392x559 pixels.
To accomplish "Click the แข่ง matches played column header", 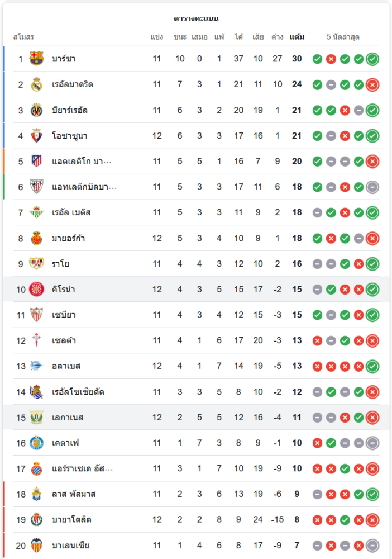I will pyautogui.click(x=157, y=37).
